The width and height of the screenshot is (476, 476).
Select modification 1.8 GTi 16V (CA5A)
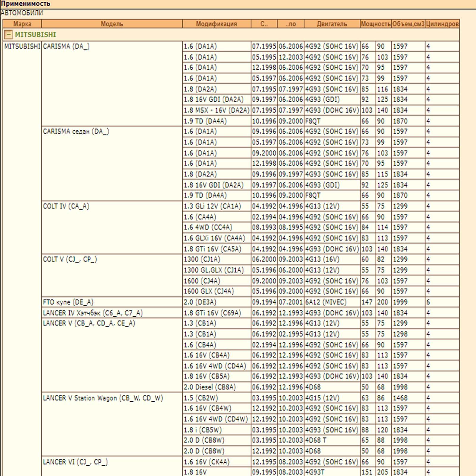coord(217,249)
